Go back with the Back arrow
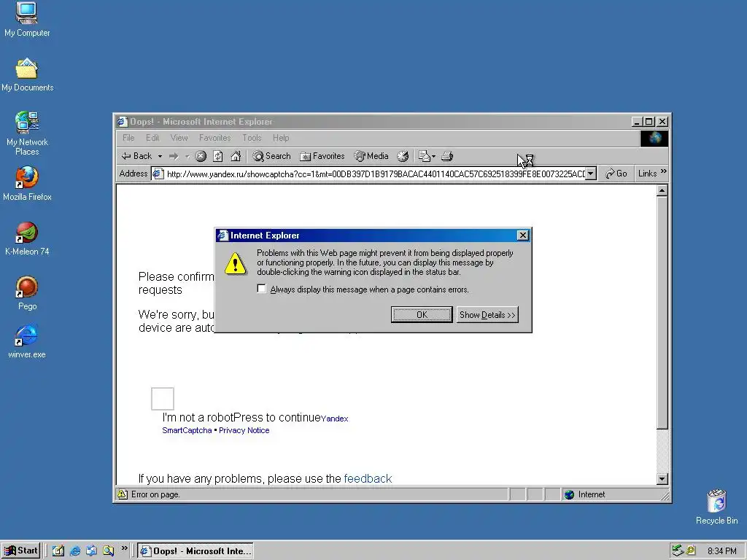747x560 pixels. pyautogui.click(x=136, y=156)
